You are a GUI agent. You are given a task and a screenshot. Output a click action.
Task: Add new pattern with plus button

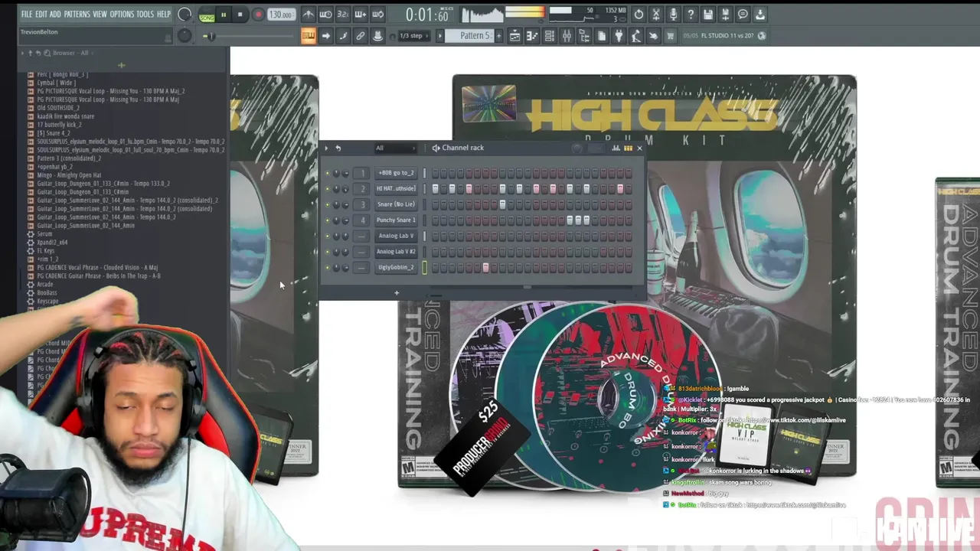(x=499, y=36)
